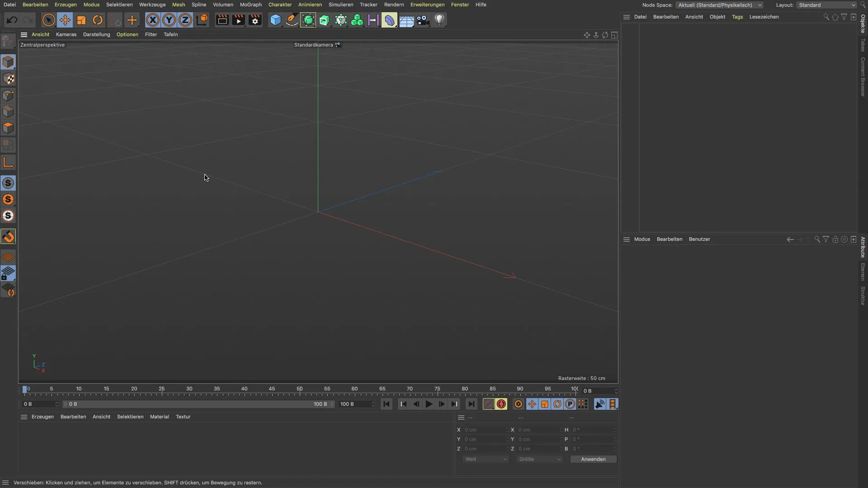The width and height of the screenshot is (868, 488).
Task: Enable the Axis mode L icon
Action: (x=8, y=163)
